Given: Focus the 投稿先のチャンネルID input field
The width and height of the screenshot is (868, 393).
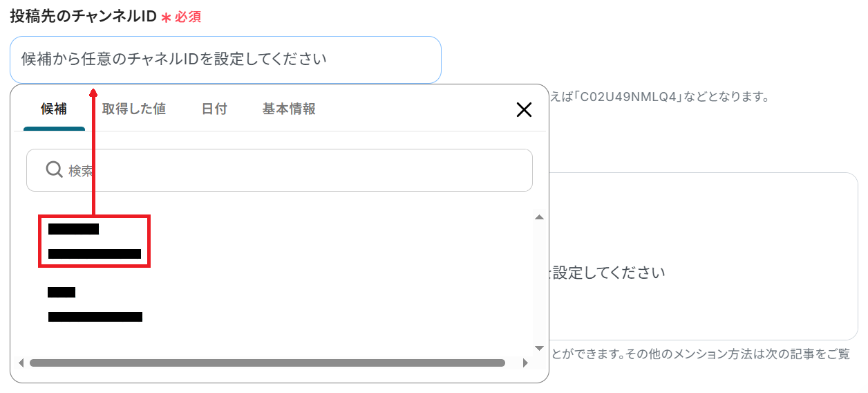Looking at the screenshot, I should tap(225, 60).
